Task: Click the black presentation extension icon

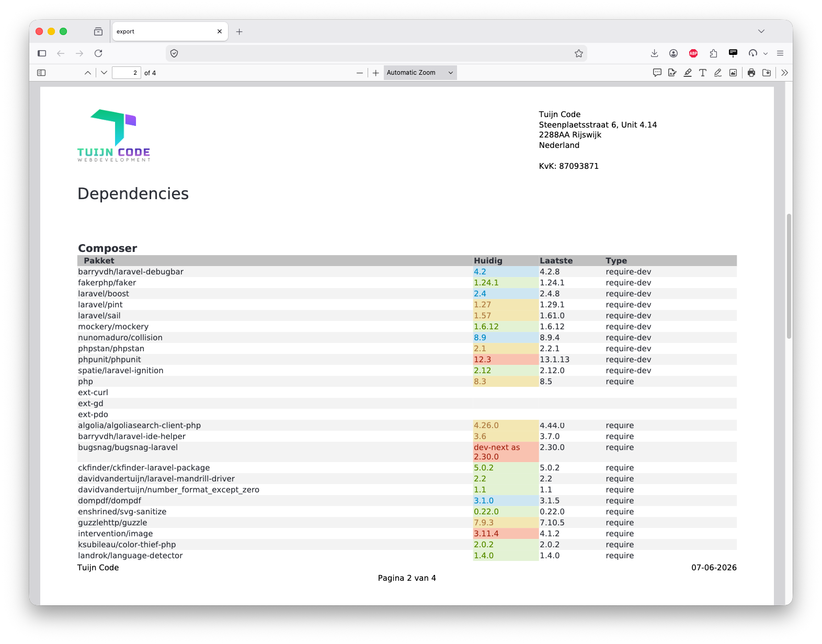Action: 733,53
